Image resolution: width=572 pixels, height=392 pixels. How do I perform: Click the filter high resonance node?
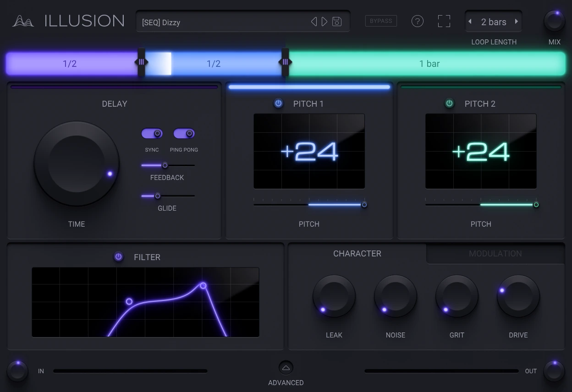[x=203, y=286]
